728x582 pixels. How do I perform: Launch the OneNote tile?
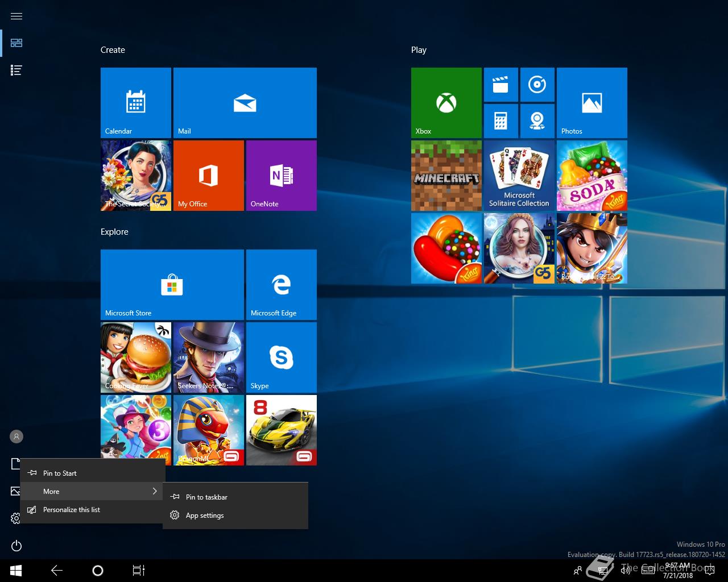[282, 176]
